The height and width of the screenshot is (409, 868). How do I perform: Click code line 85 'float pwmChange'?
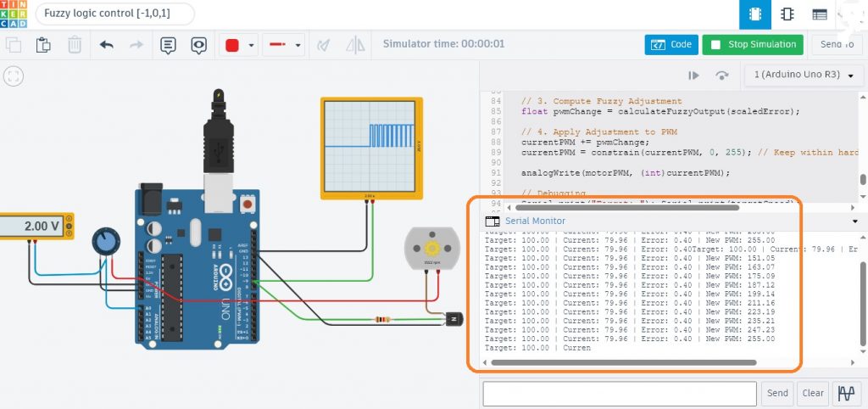[660, 111]
